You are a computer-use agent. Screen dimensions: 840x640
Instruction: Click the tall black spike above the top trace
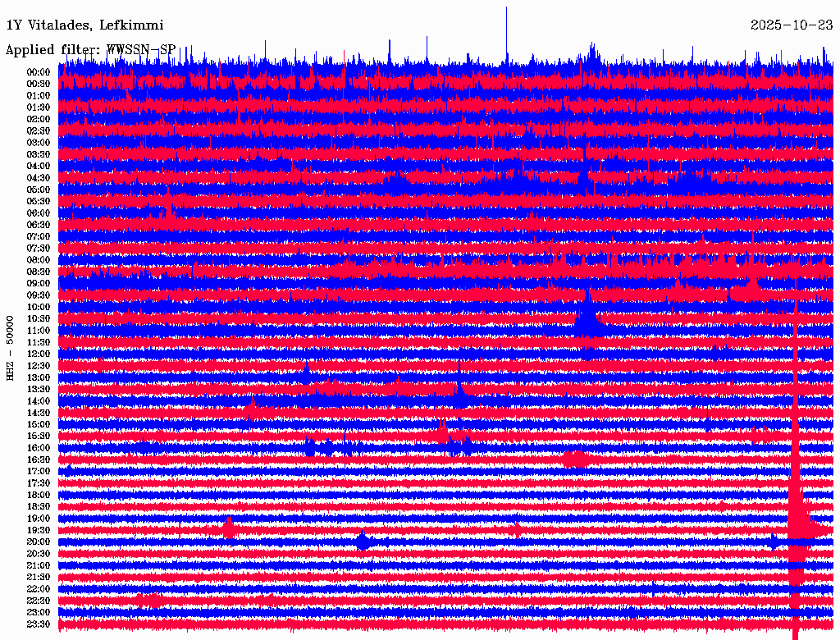coord(506,33)
